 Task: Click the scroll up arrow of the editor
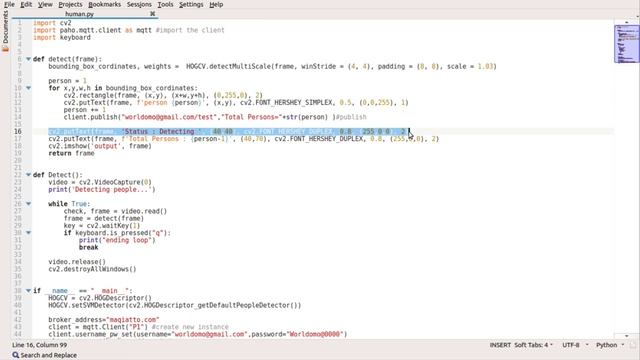627,22
